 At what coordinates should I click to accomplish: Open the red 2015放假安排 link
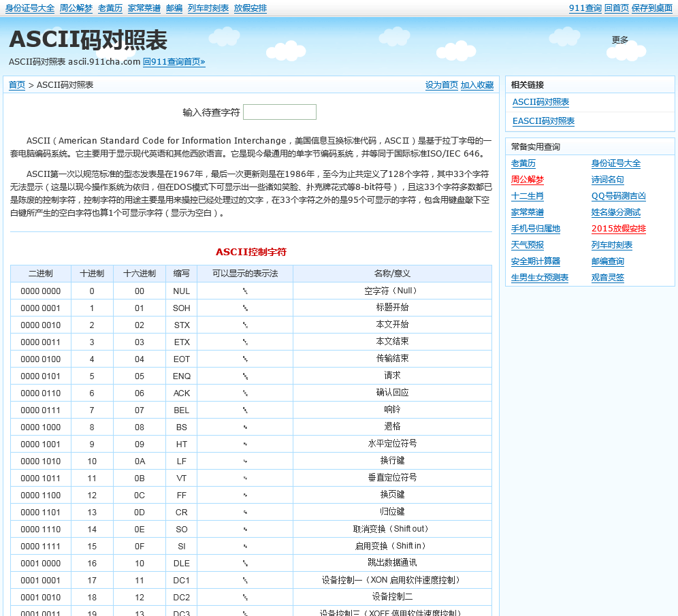(618, 229)
